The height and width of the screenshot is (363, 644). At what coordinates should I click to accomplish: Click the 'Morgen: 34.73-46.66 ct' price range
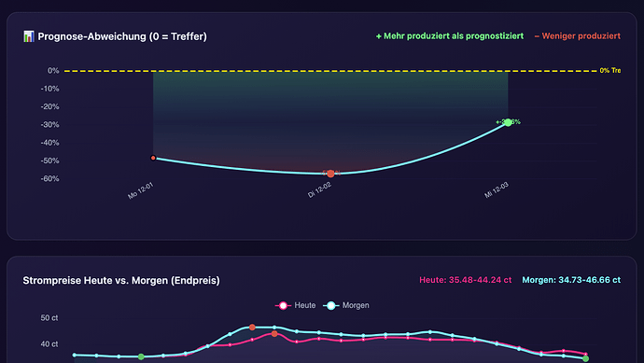pos(571,280)
